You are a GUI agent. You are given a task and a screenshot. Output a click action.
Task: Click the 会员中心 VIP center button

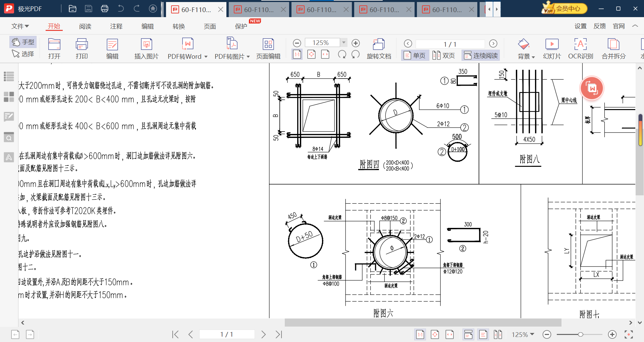(565, 8)
